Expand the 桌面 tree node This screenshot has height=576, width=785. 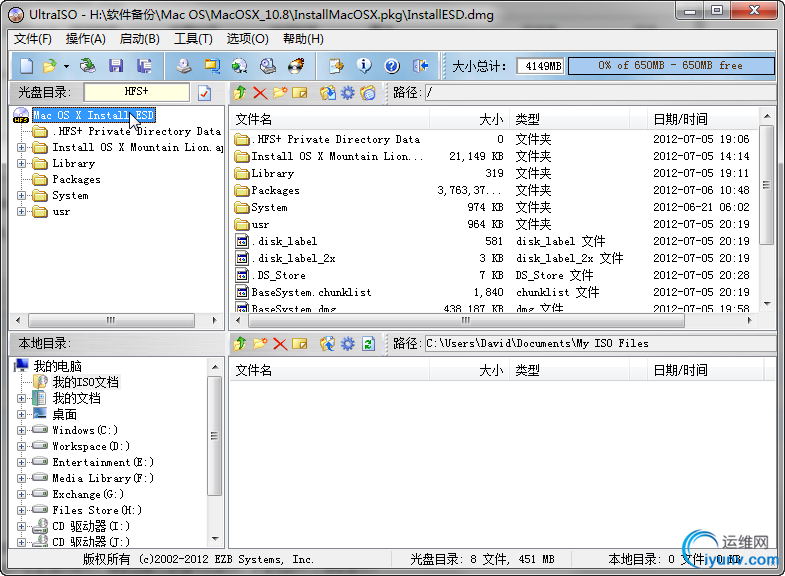(21, 414)
